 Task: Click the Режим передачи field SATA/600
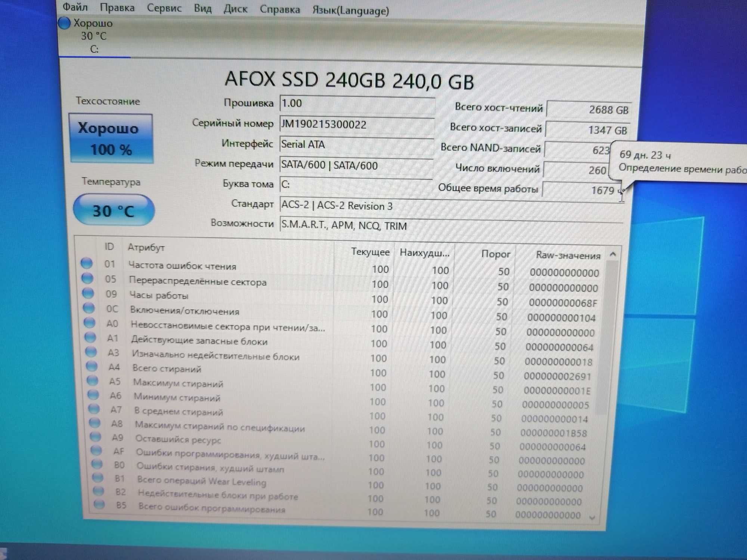pos(356,165)
